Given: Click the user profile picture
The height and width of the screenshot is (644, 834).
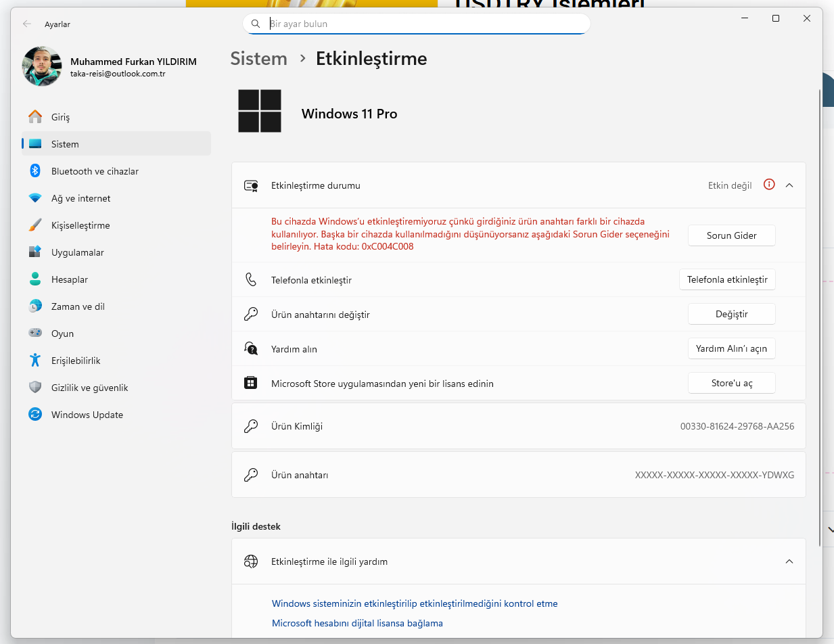Looking at the screenshot, I should point(42,66).
